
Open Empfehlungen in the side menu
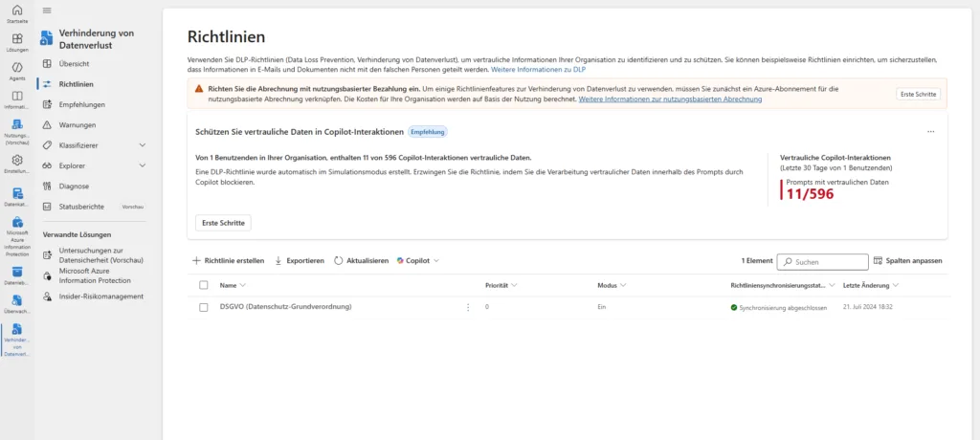[x=81, y=104]
